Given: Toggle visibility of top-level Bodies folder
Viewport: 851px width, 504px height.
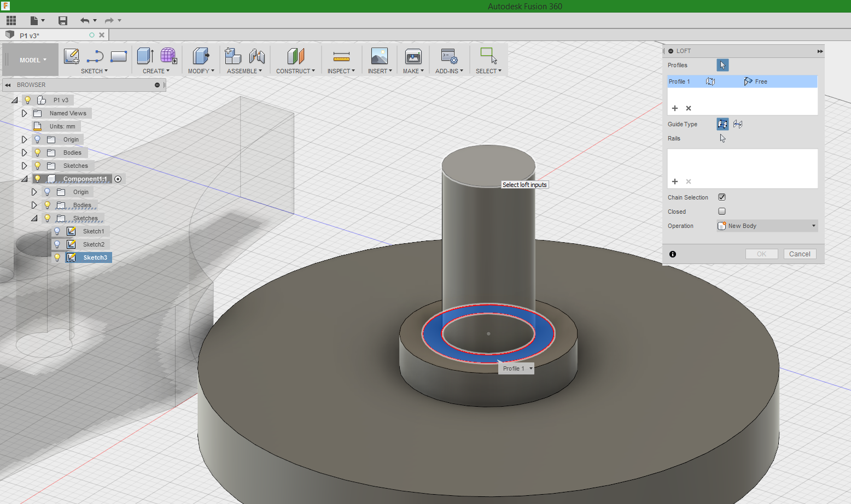Looking at the screenshot, I should (x=38, y=153).
